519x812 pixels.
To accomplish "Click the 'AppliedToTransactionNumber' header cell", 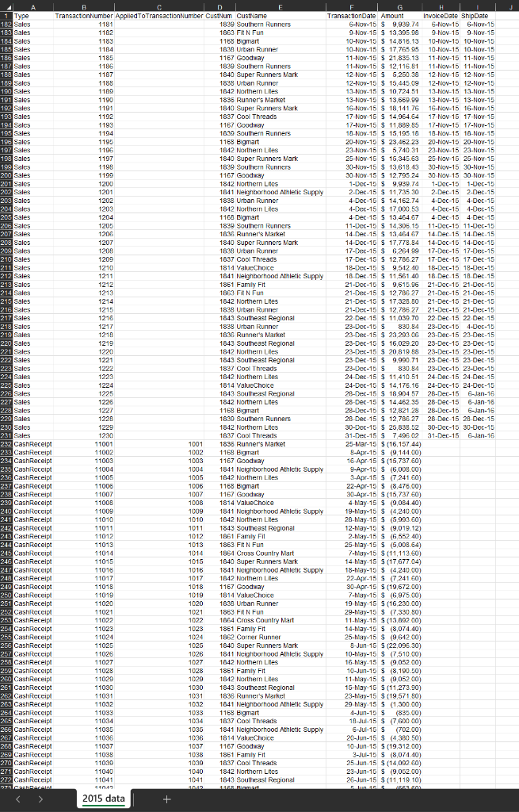I will pos(158,16).
